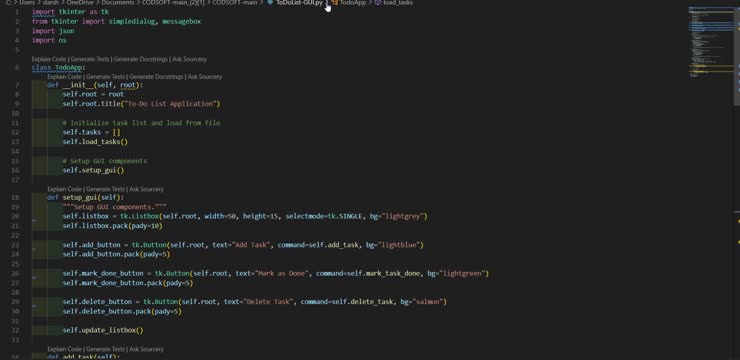Image resolution: width=740 pixels, height=360 pixels.
Task: Click the TodoApp class symbol icon in breadcrumb
Action: 334,3
